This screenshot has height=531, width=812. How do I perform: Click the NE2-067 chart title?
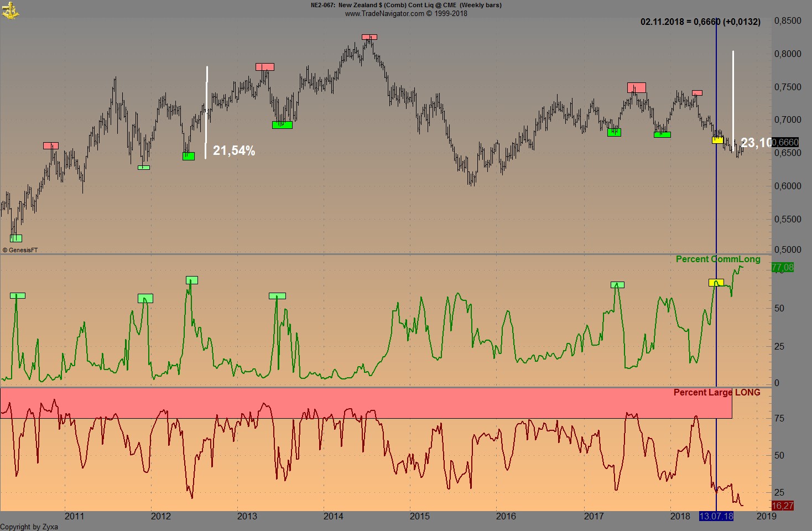(x=405, y=5)
